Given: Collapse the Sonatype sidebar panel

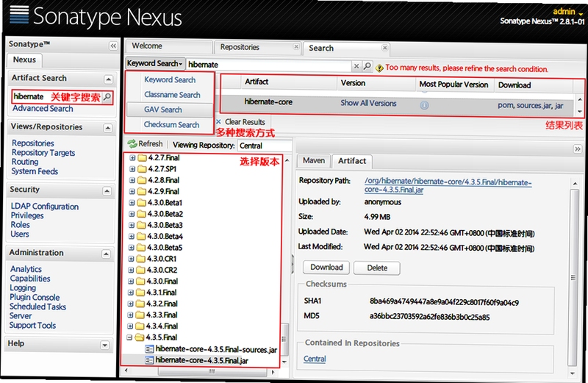Looking at the screenshot, I should pyautogui.click(x=113, y=46).
